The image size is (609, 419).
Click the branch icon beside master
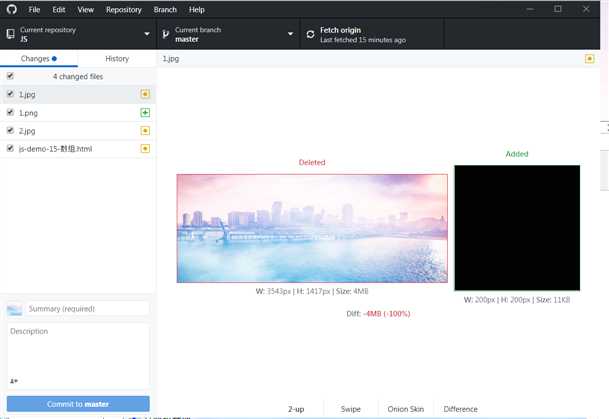click(x=166, y=34)
